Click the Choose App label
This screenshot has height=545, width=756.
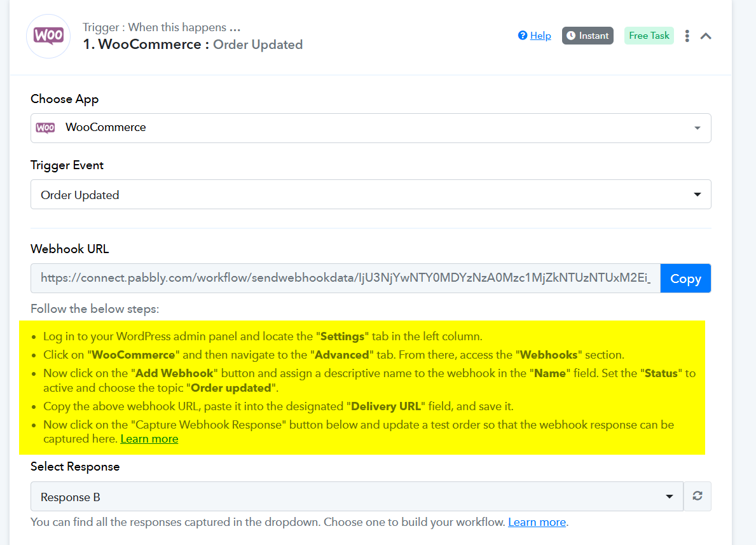65,99
